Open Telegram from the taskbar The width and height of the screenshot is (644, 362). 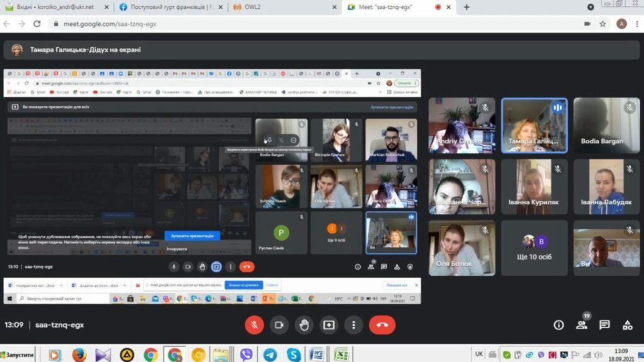click(x=270, y=354)
